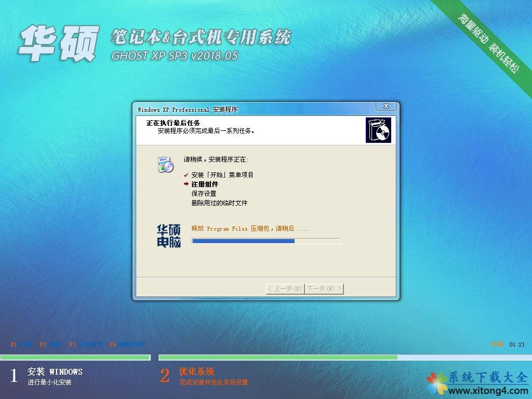This screenshot has width=532, height=399.
Task: Click the F2 纸牌 shortcut label
Action: [x=50, y=344]
